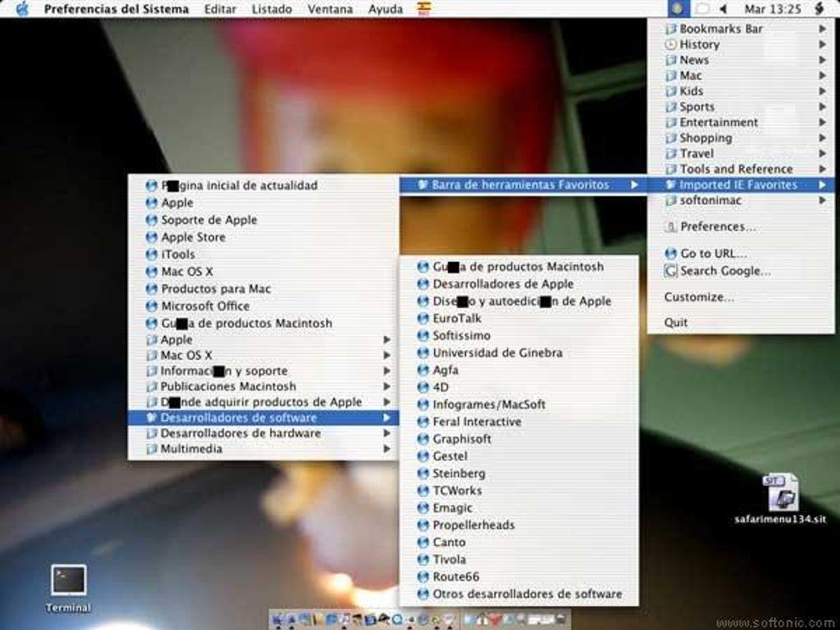
Task: Click globe icon beside EuroTalk
Action: tap(423, 318)
